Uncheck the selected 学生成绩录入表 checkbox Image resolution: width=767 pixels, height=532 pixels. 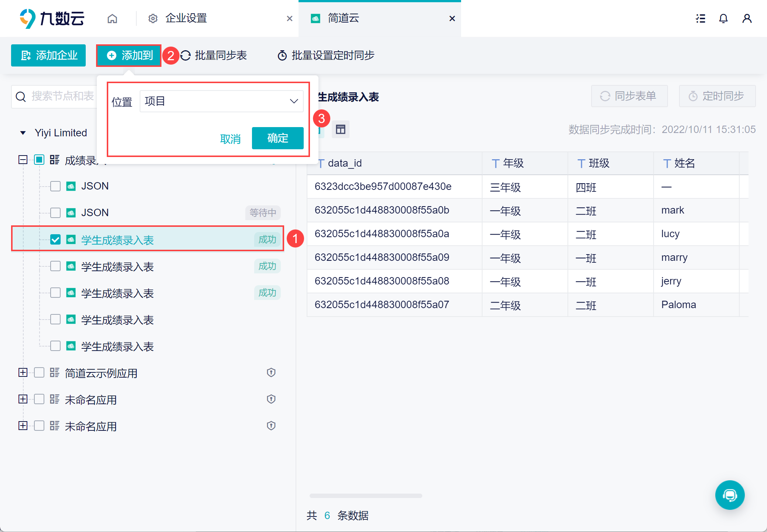tap(55, 239)
